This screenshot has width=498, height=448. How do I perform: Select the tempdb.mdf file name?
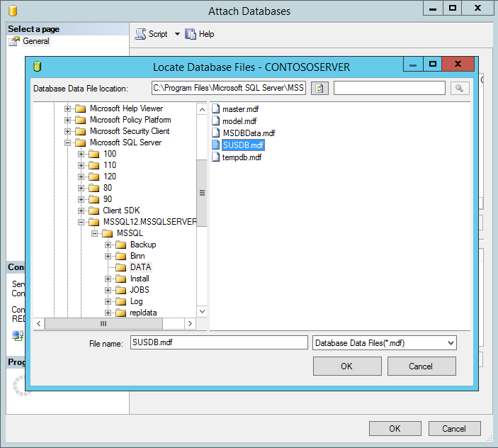[x=242, y=157]
